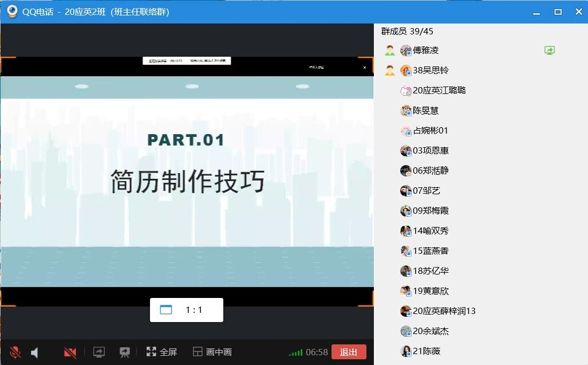Image resolution: width=588 pixels, height=365 pixels.
Task: Click the green signal strength indicator
Action: (295, 352)
